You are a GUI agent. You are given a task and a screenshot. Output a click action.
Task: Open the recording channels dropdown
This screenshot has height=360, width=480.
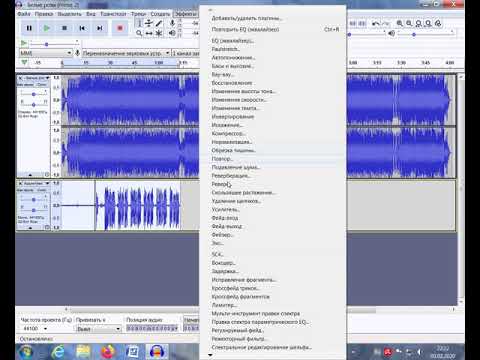pyautogui.click(x=185, y=53)
